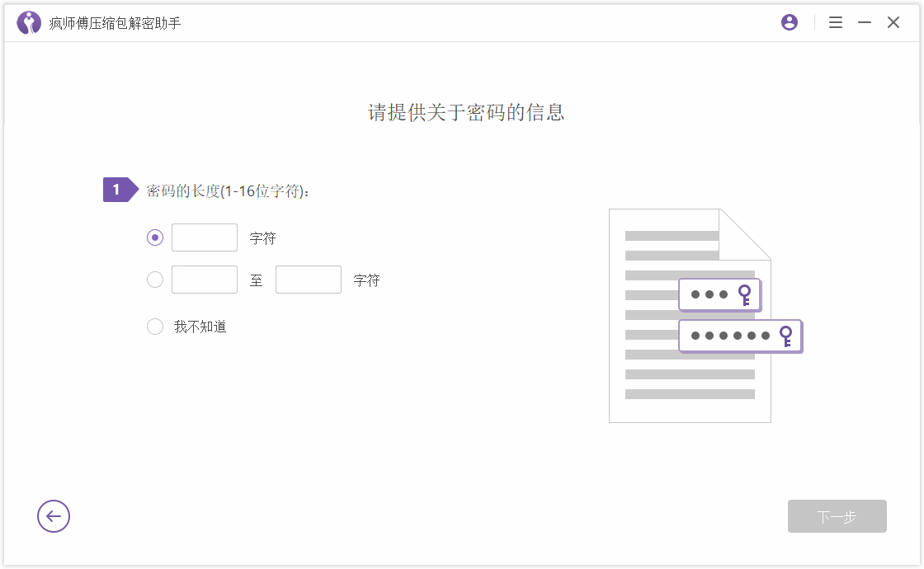Click the purple step 1 badge

point(117,189)
